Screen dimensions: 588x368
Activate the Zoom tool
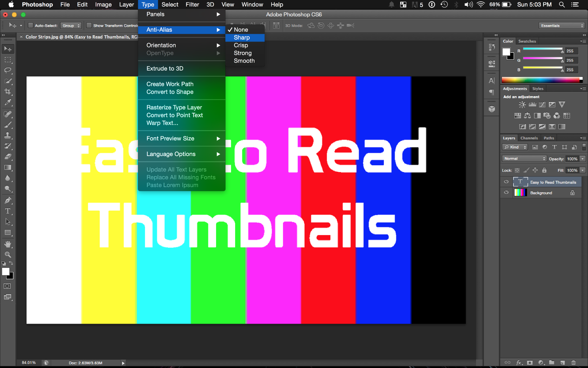[8, 254]
